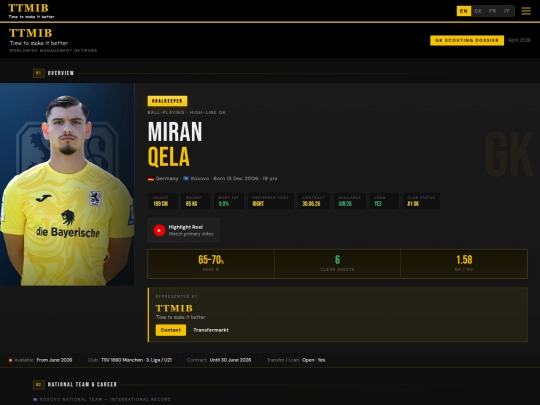
Task: Click the TTMIB logo in top navigation bar
Action: [x=31, y=11]
